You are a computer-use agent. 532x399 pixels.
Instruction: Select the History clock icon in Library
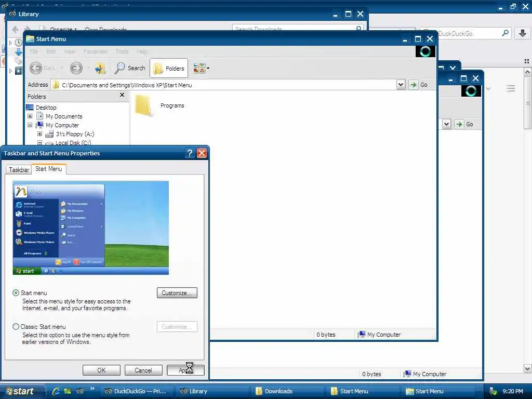tap(18, 43)
